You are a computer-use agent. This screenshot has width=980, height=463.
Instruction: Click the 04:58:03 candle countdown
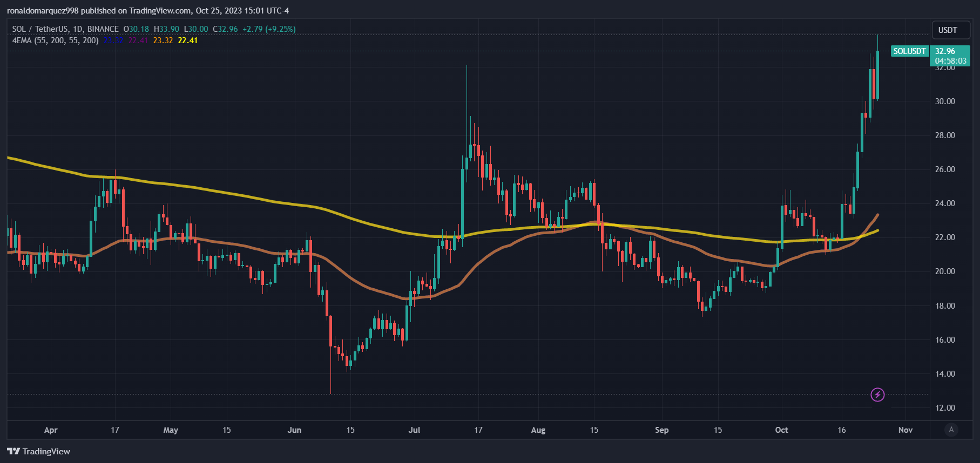[x=951, y=61]
